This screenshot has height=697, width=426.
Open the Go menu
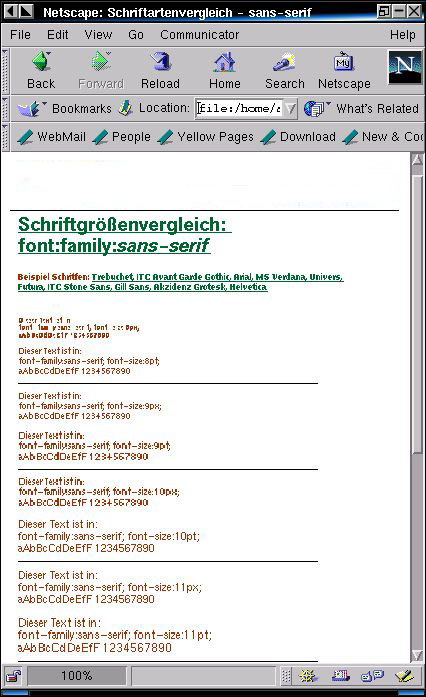pos(136,35)
